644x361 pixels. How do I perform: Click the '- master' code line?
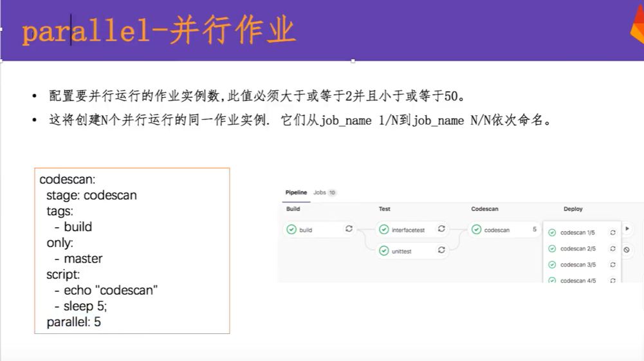coord(78,259)
